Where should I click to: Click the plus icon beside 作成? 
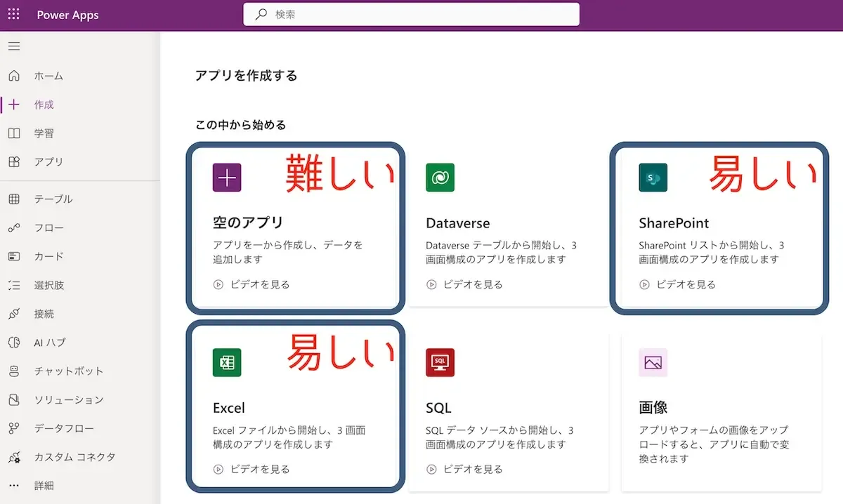tap(14, 105)
